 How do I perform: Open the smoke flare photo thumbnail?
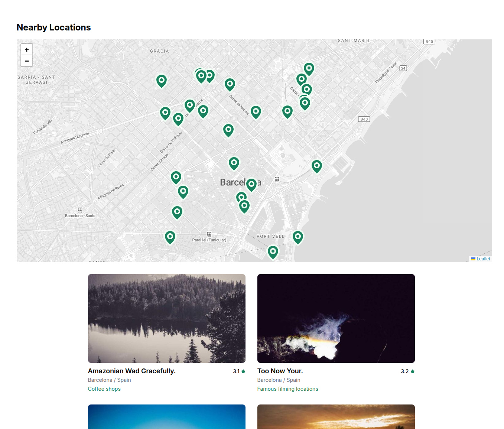[x=336, y=318]
